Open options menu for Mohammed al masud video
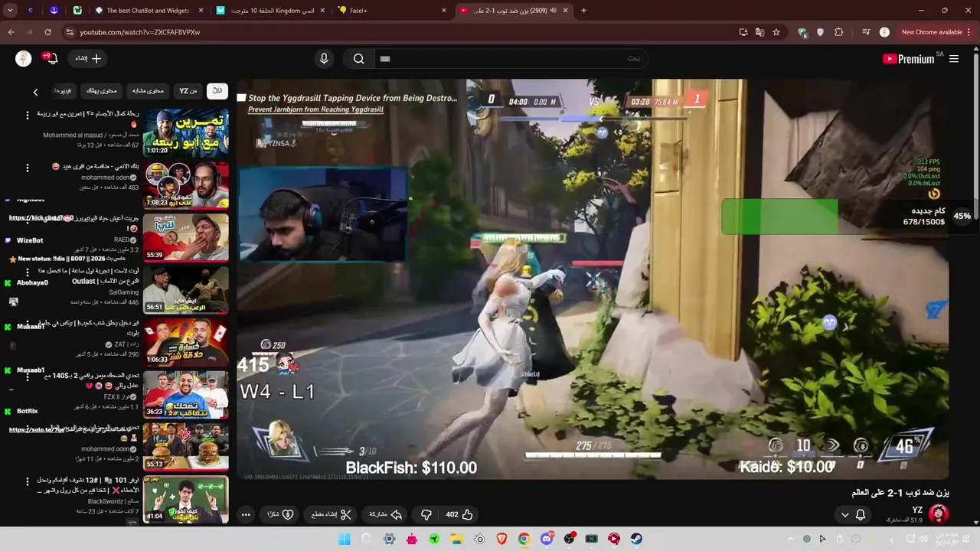 pos(28,116)
